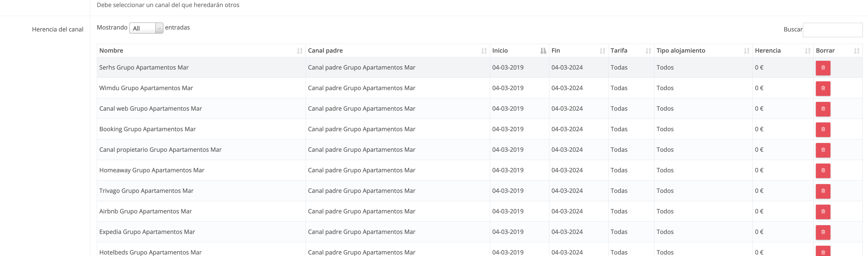Remove the Airbnb Grupo Apartamentos Mar entry
868x256 pixels.
coord(823,212)
